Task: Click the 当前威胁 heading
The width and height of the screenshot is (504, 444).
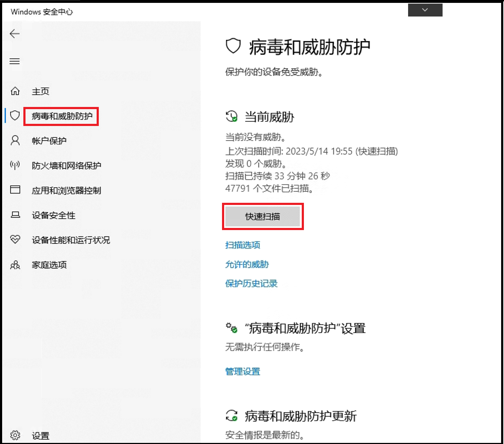Action: [x=269, y=117]
